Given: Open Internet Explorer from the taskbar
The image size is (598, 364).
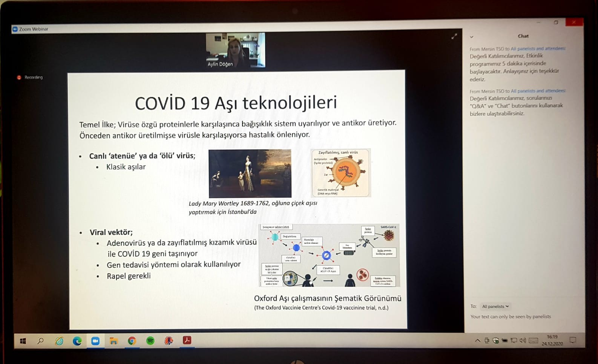Looking at the screenshot, I should [x=59, y=341].
